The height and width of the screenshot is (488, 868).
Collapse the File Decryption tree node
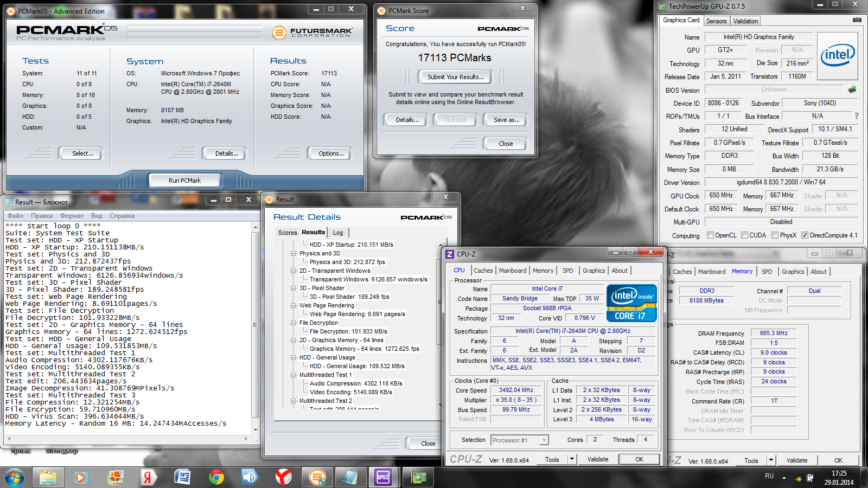click(x=293, y=323)
